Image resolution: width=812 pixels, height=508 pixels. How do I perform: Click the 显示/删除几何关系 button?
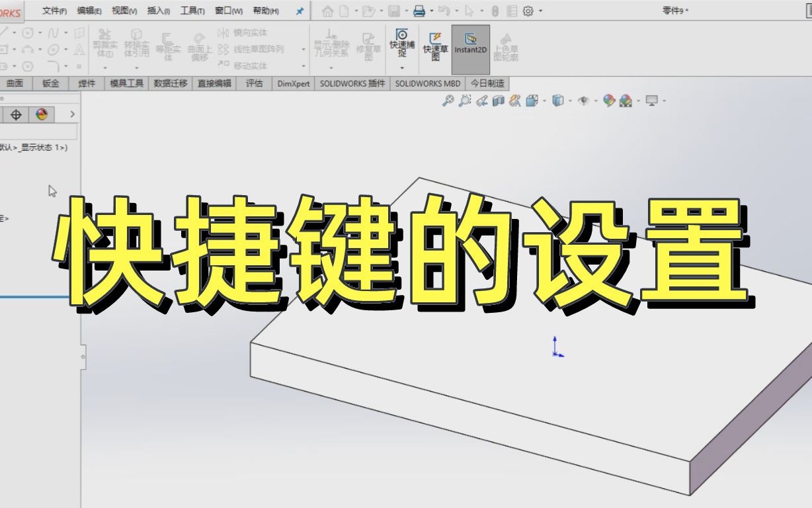pos(331,42)
